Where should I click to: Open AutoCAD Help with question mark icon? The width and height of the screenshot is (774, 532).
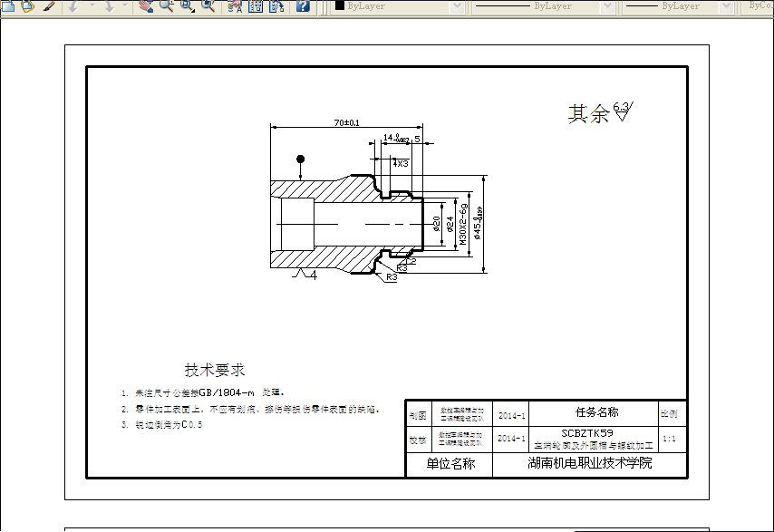(x=302, y=6)
